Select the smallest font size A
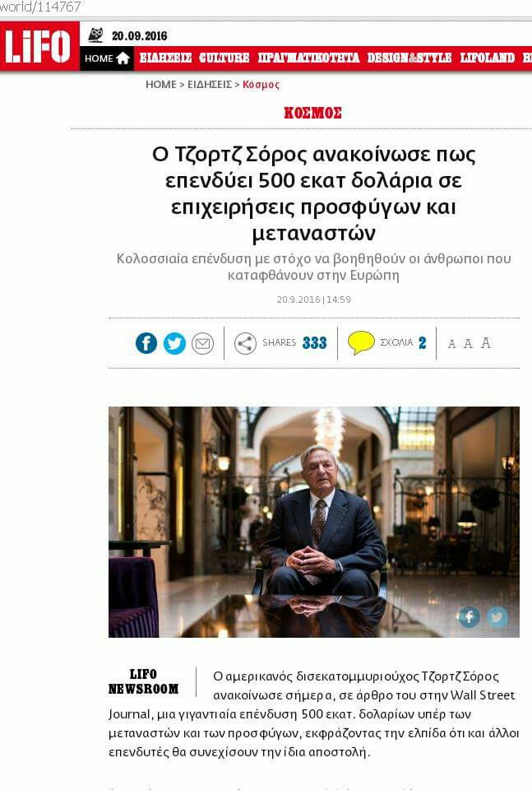The width and height of the screenshot is (532, 790). [x=452, y=344]
